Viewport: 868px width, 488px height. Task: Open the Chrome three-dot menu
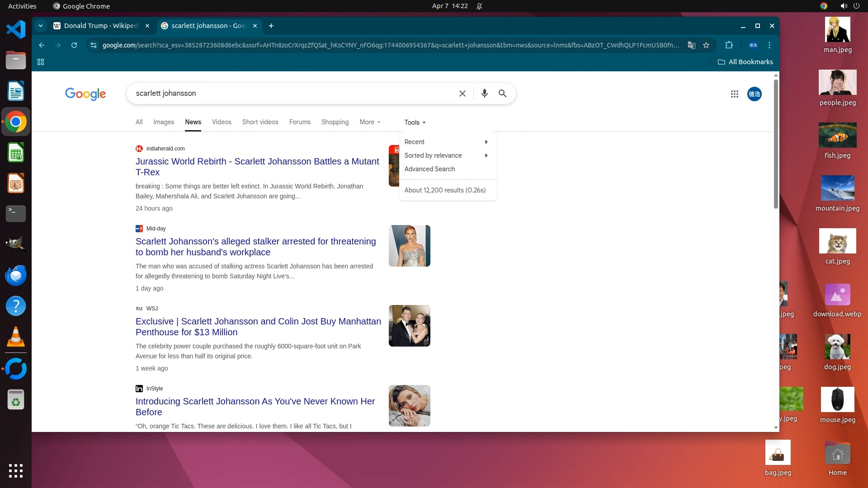pyautogui.click(x=769, y=45)
